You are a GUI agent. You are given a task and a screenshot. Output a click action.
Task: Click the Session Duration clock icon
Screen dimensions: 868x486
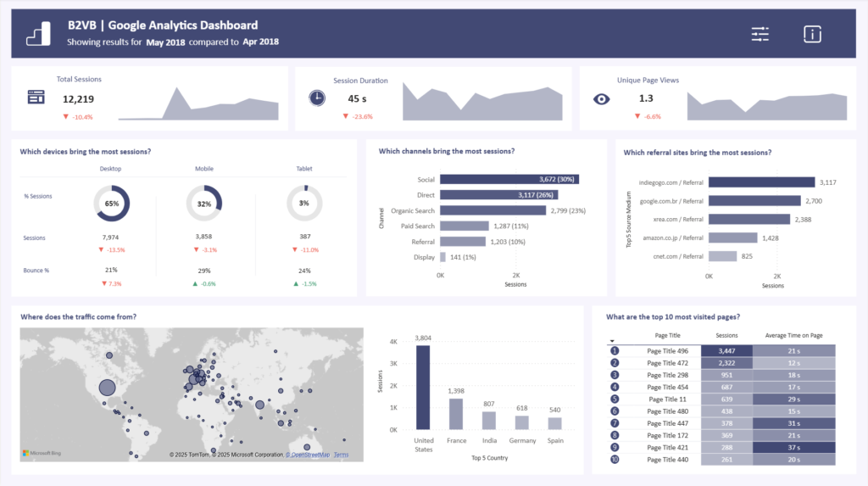(316, 98)
